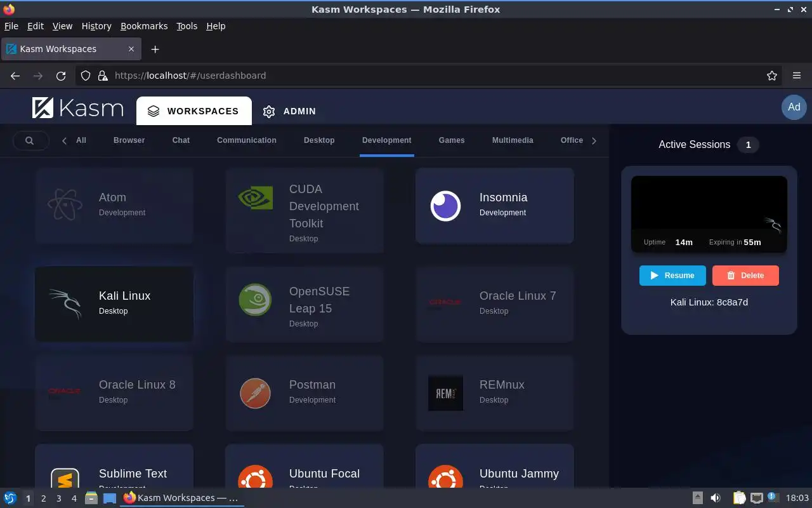This screenshot has height=508, width=812.
Task: Click the active session preview thumbnail
Action: click(x=709, y=214)
